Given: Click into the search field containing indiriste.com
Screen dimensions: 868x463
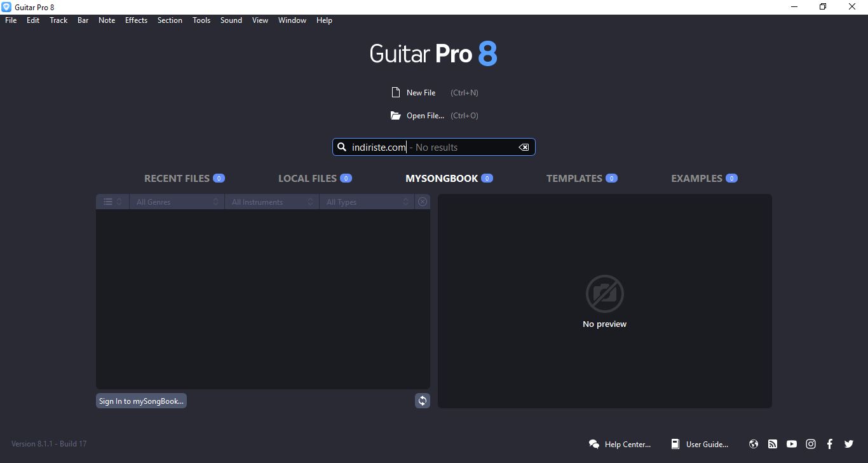Looking at the screenshot, I should pos(434,147).
